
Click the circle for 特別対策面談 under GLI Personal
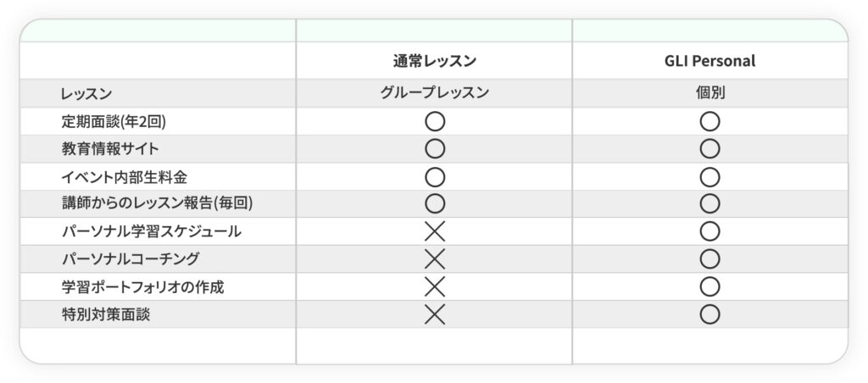point(709,314)
